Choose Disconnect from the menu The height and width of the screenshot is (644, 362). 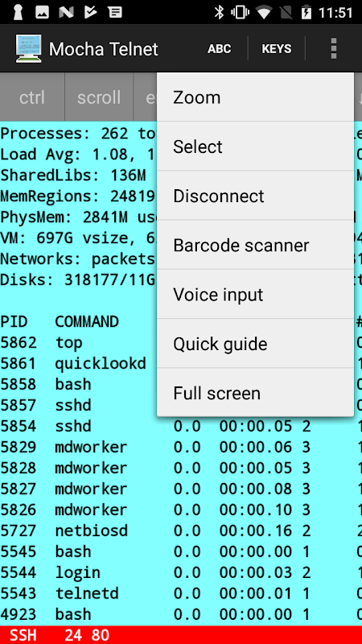click(255, 196)
